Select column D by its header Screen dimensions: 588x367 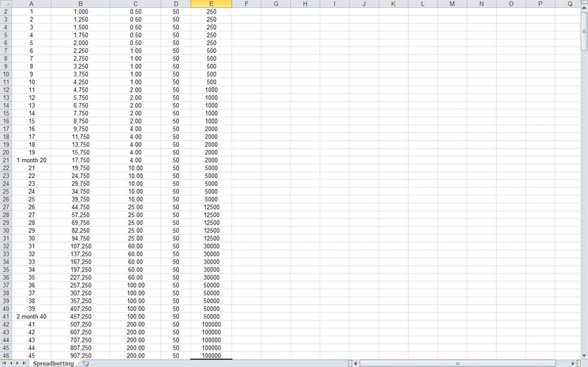(x=176, y=4)
